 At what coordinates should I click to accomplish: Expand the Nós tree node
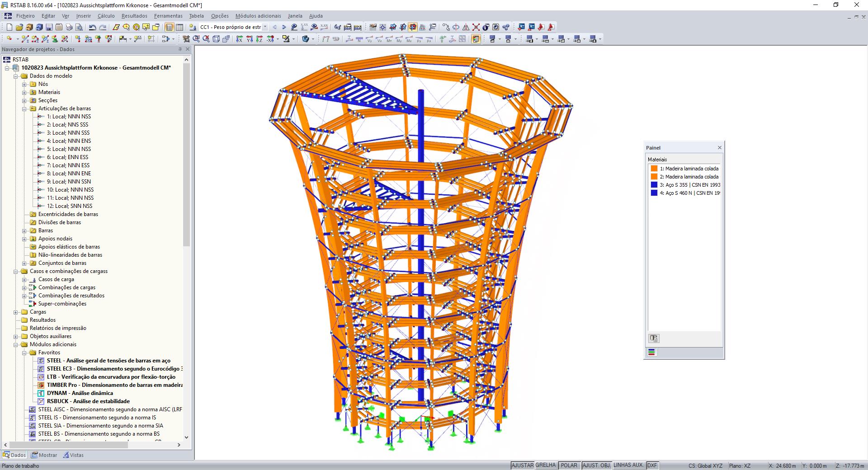[x=24, y=84]
